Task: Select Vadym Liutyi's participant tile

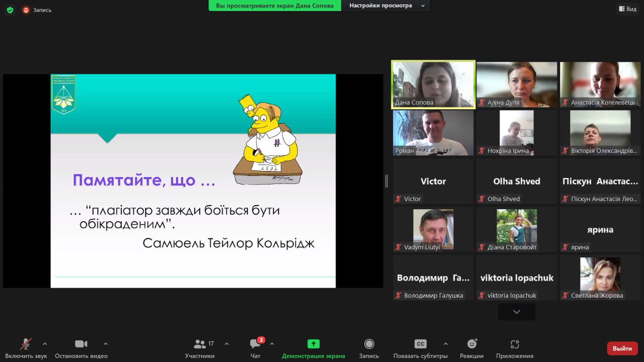Action: [x=433, y=229]
